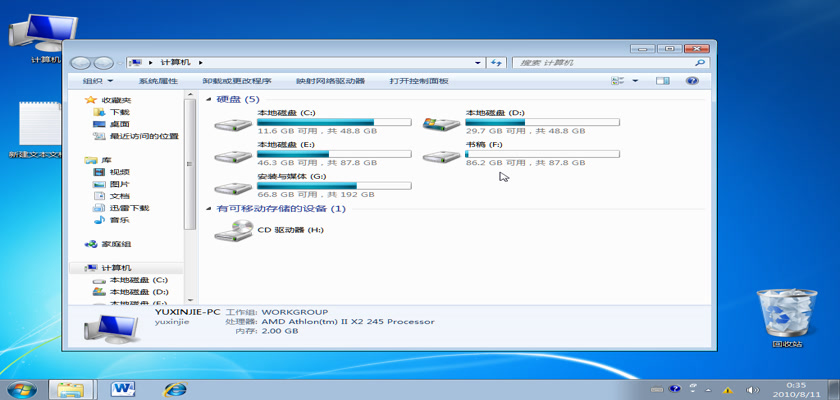
Task: Collapse the 有可移动存储的设备 group
Action: pyautogui.click(x=209, y=209)
